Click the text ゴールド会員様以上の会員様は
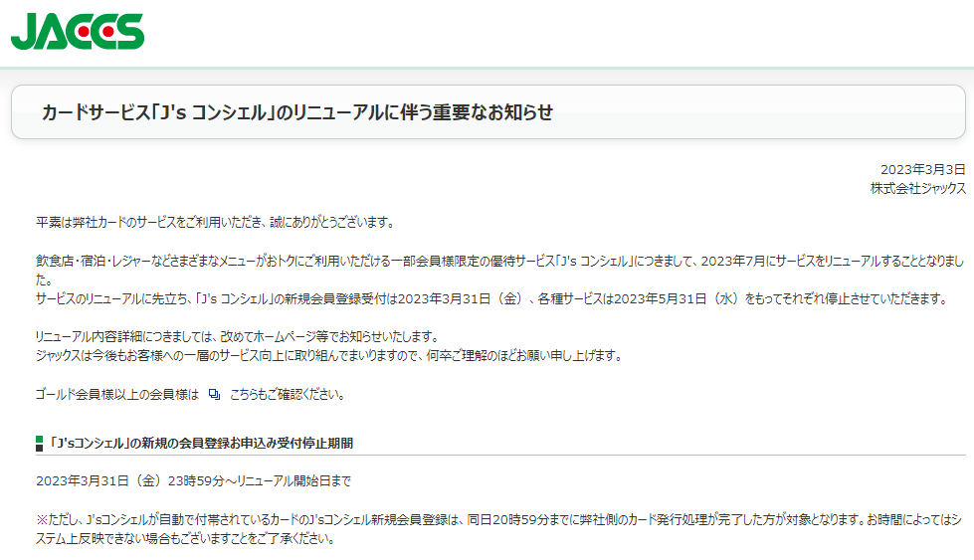Screen dimensions: 974x560 117,394
